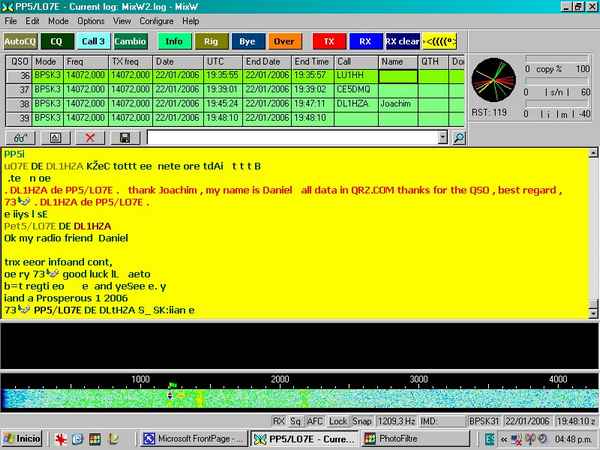Viewport: 600px width, 450px height.
Task: Click the red TX button
Action: (329, 41)
